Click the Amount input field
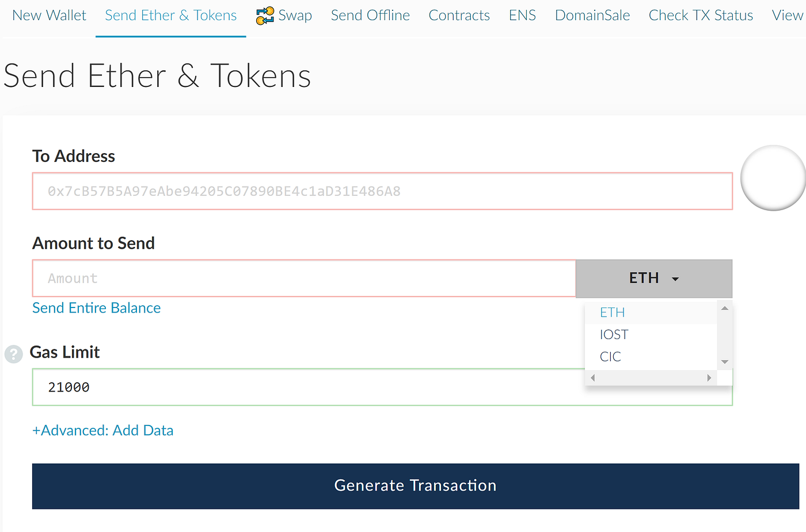Image resolution: width=806 pixels, height=532 pixels. coord(304,278)
